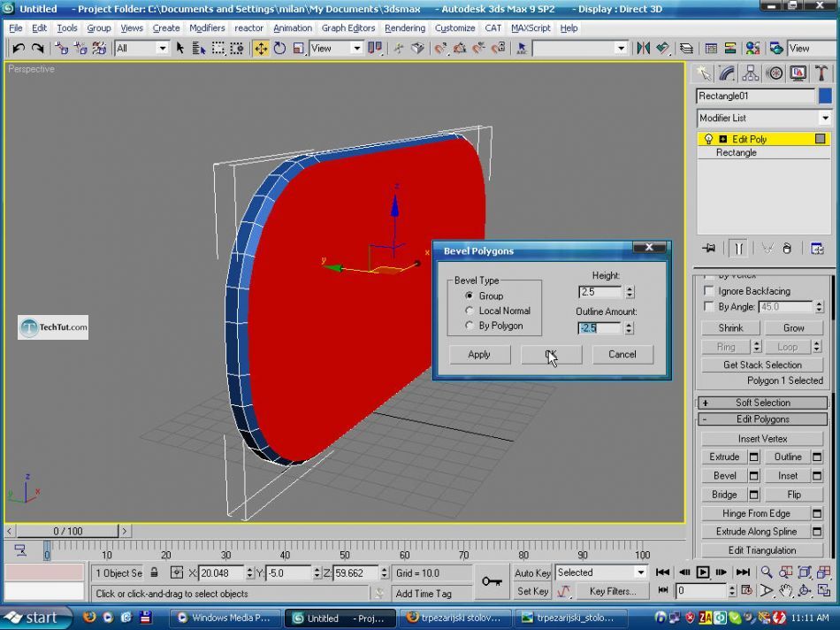The image size is (840, 630).
Task: Toggle Set Key mode
Action: [532, 591]
